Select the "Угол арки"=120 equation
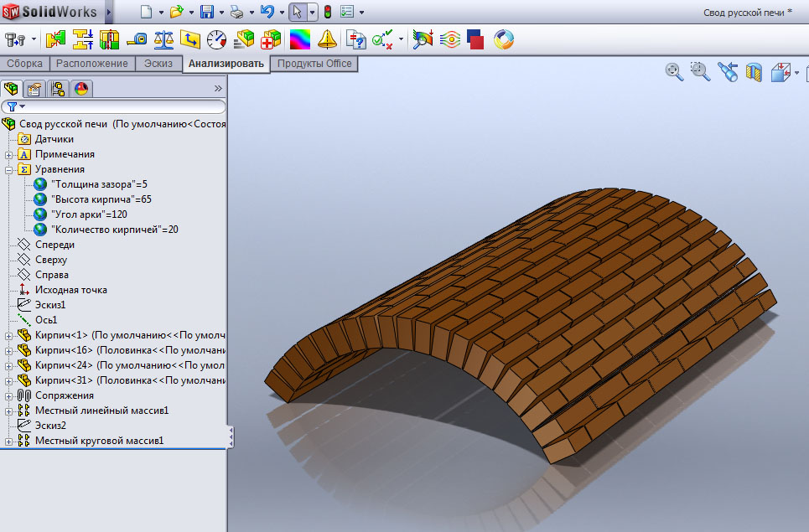Image resolution: width=809 pixels, height=532 pixels. (89, 214)
